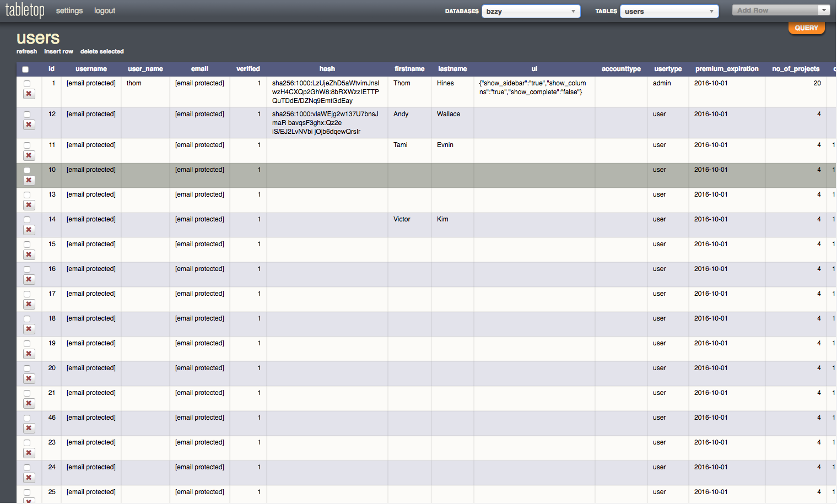Open the TABLES dropdown showing users
This screenshot has width=837, height=504.
pos(668,11)
